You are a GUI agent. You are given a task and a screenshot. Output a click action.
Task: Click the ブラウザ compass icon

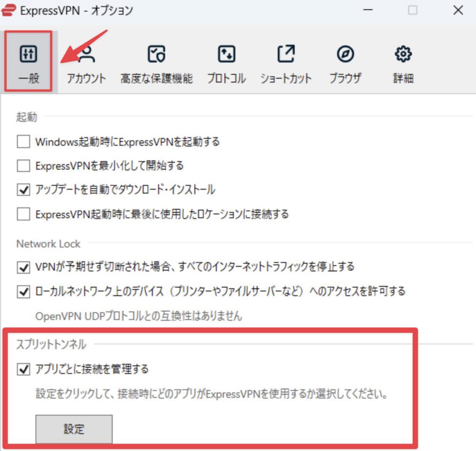345,53
